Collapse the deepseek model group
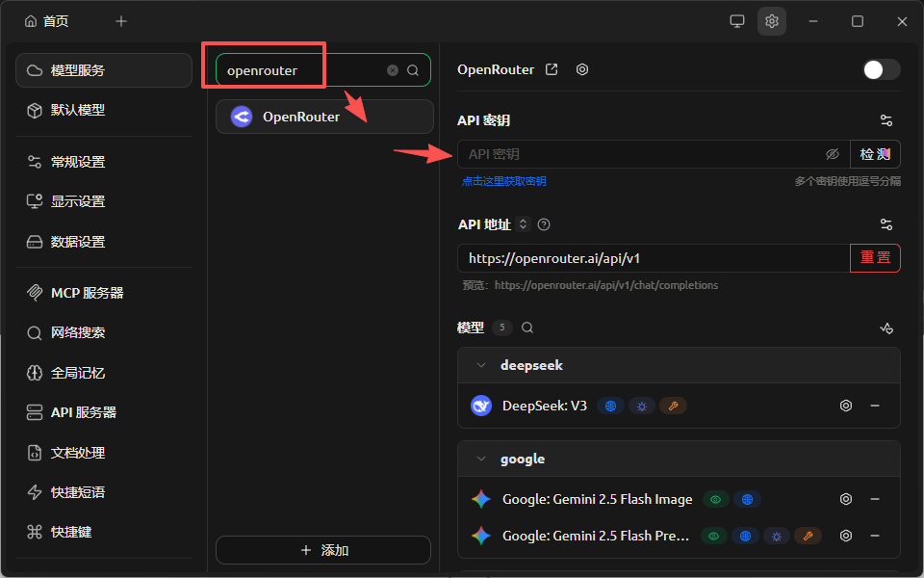924x578 pixels. pos(481,364)
